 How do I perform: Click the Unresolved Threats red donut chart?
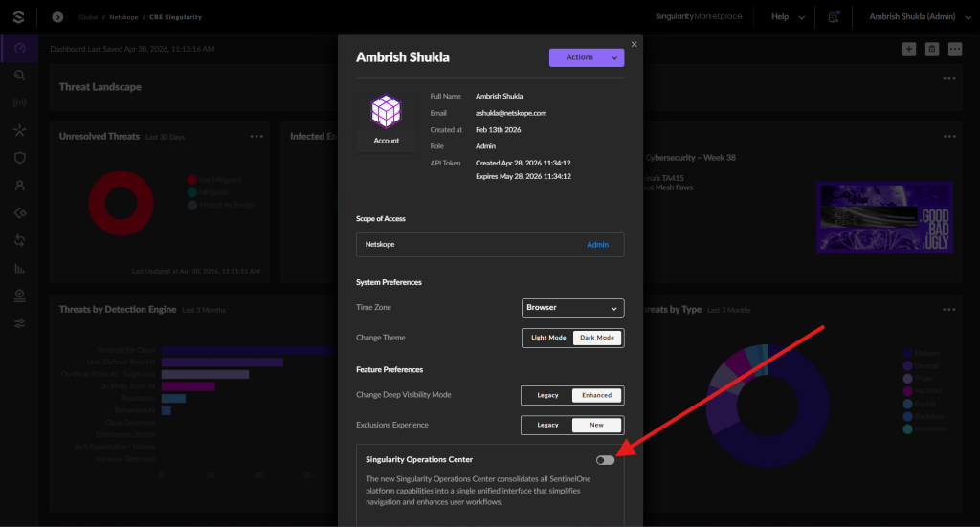(122, 204)
